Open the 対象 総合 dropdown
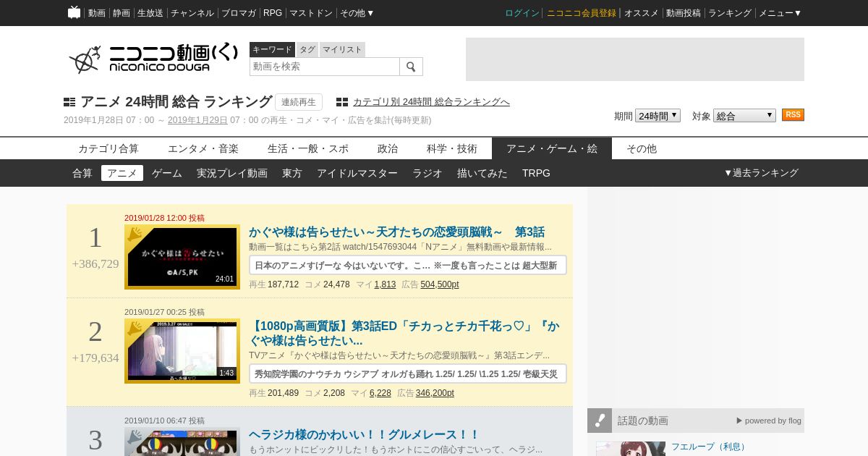The width and height of the screenshot is (868, 456). [x=744, y=116]
